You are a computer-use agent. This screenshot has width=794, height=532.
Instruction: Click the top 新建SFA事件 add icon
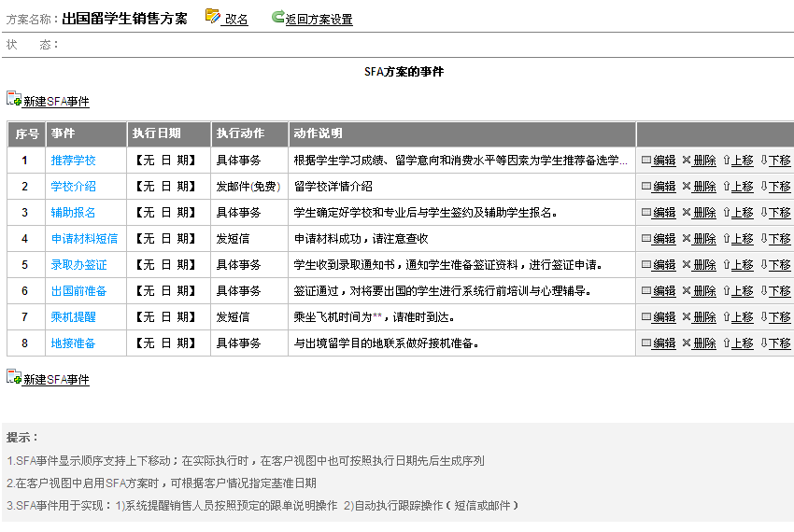[14, 99]
